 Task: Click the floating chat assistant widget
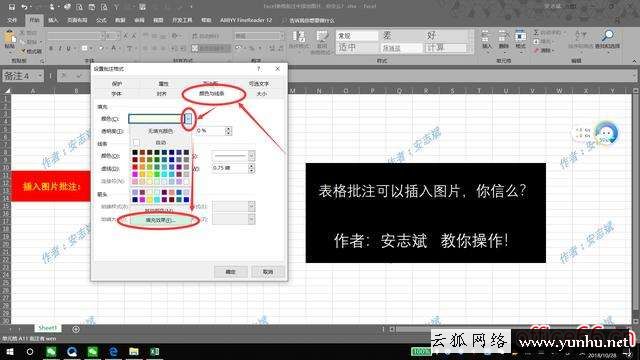pos(607,133)
